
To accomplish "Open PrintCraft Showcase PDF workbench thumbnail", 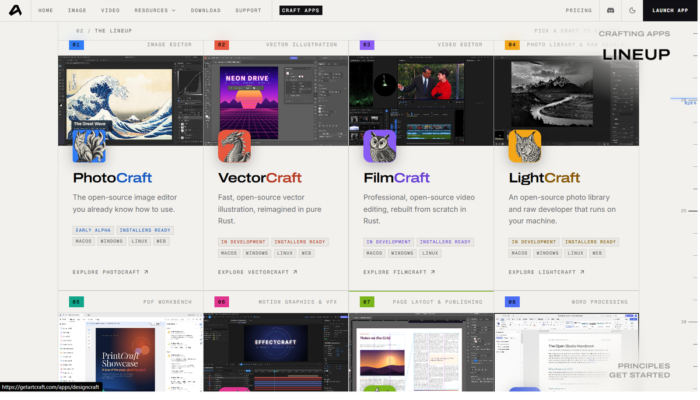I will (130, 352).
